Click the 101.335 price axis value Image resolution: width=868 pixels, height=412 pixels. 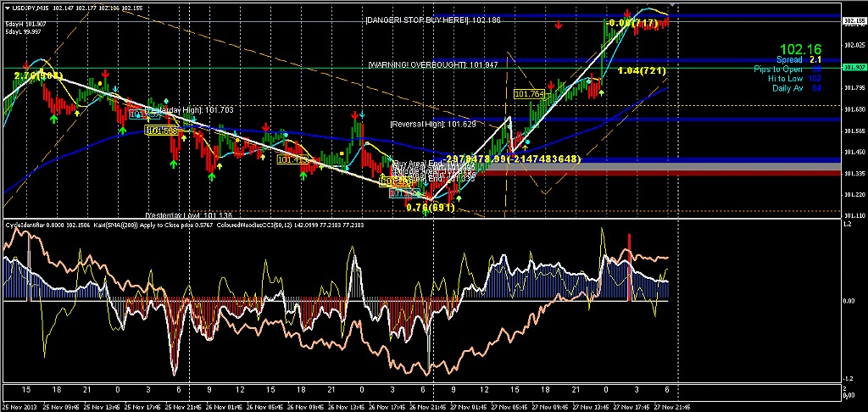point(854,174)
